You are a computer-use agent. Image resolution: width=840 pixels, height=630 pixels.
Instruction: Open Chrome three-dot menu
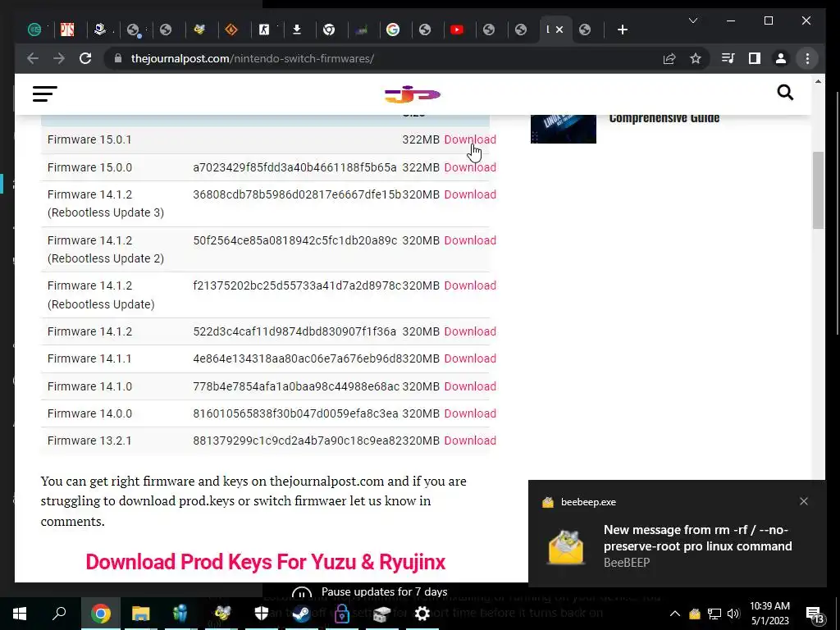[807, 58]
